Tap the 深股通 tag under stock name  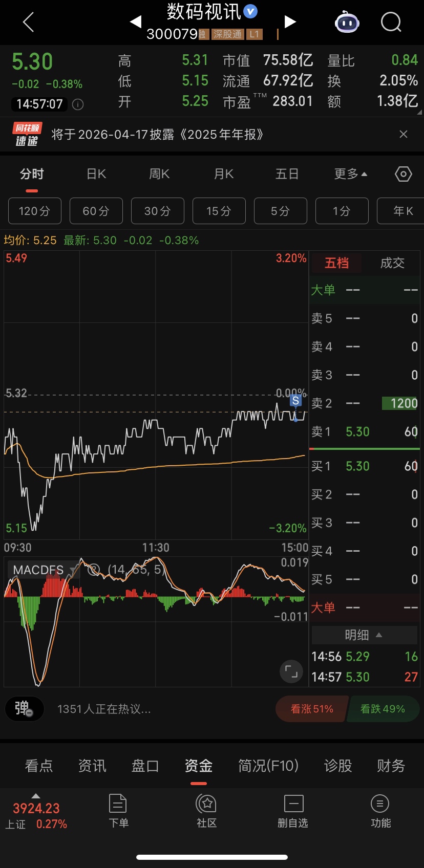(x=228, y=34)
